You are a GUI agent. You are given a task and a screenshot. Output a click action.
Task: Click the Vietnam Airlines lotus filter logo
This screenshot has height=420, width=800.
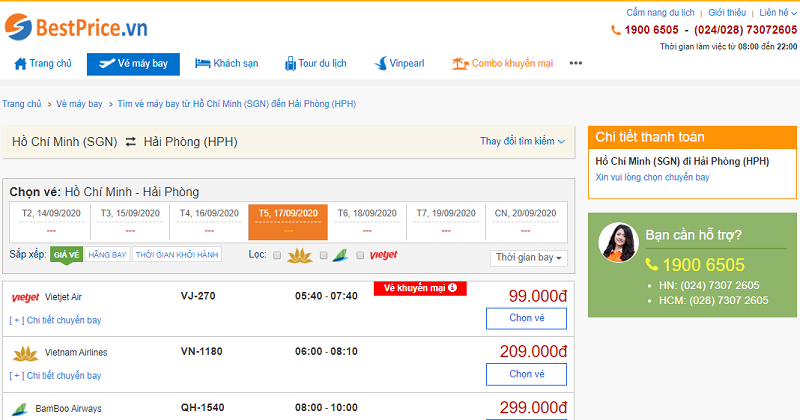click(299, 255)
